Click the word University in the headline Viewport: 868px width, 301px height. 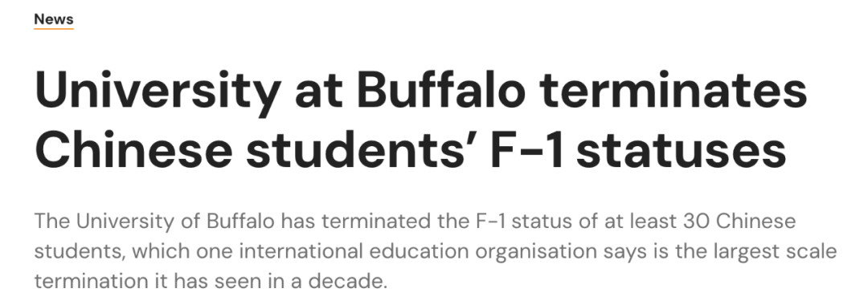coord(158,92)
